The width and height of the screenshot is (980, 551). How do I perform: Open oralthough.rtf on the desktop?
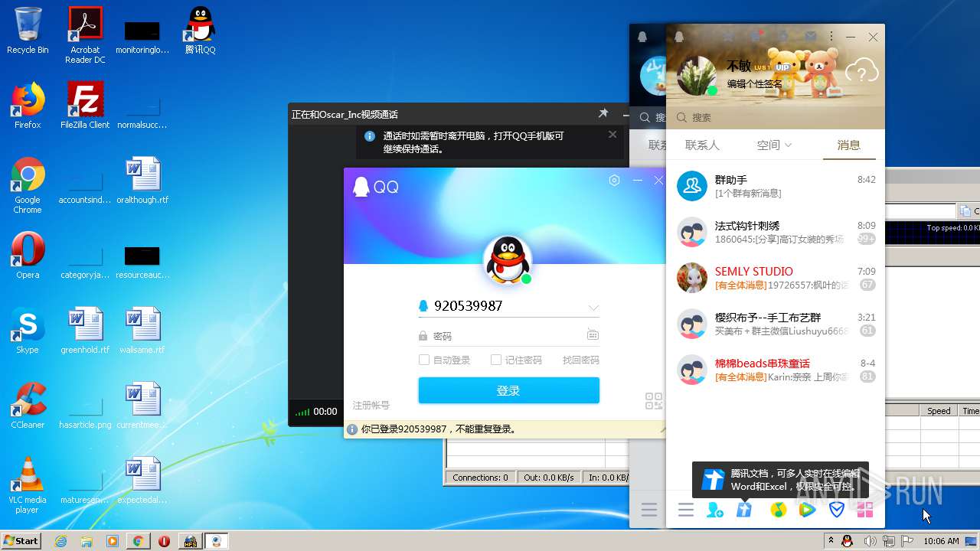(x=142, y=181)
